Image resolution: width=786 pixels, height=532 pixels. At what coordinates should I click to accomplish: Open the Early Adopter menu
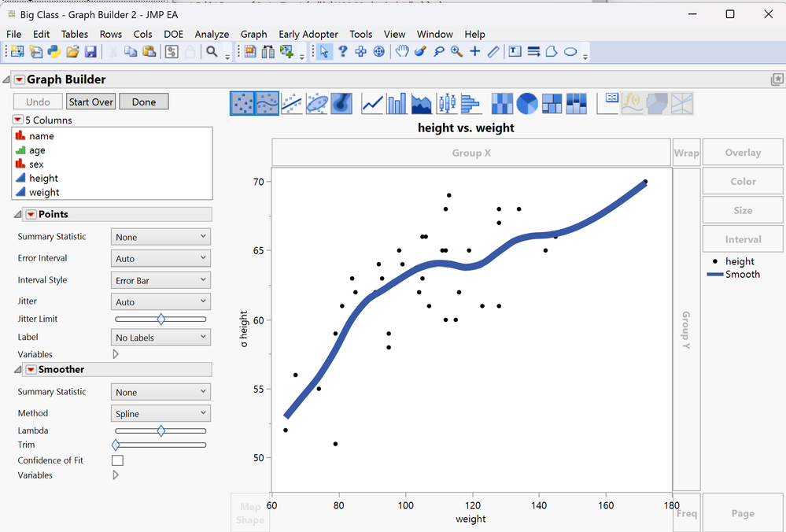[x=308, y=34]
